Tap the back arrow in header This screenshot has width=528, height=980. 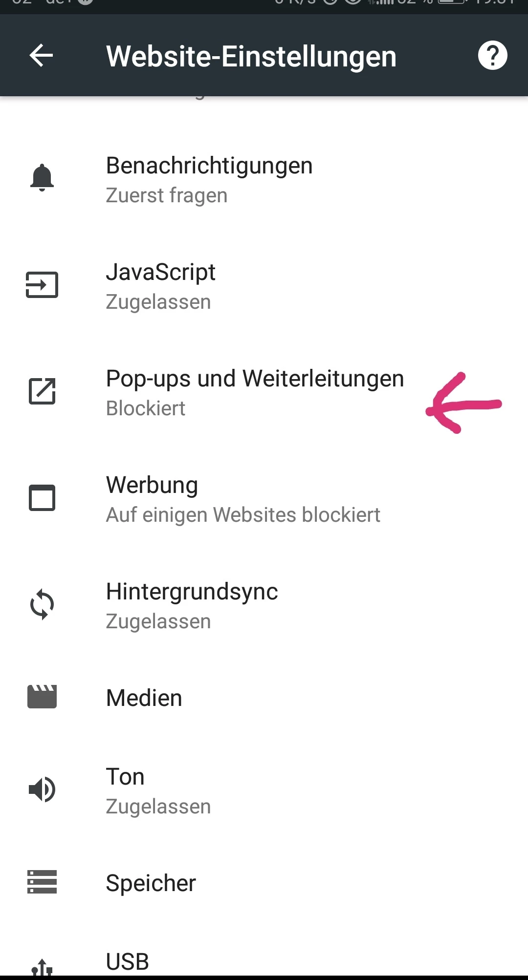[41, 56]
